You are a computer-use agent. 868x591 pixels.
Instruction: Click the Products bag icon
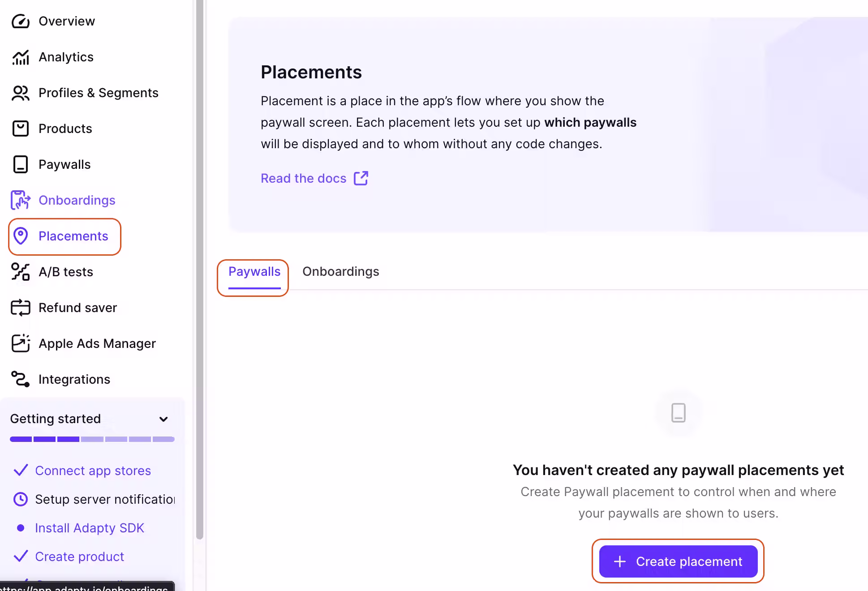click(x=20, y=128)
